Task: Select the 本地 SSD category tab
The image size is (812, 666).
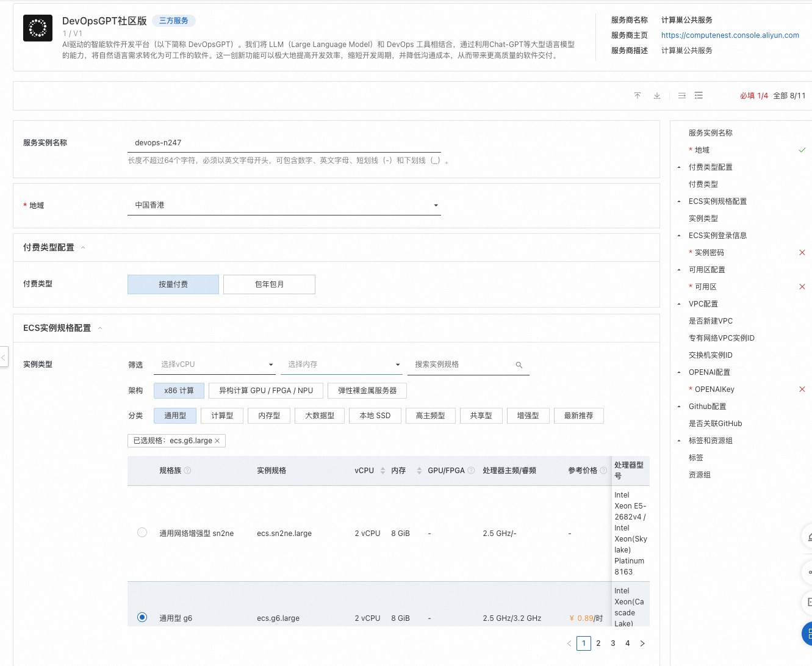Action: [x=375, y=416]
